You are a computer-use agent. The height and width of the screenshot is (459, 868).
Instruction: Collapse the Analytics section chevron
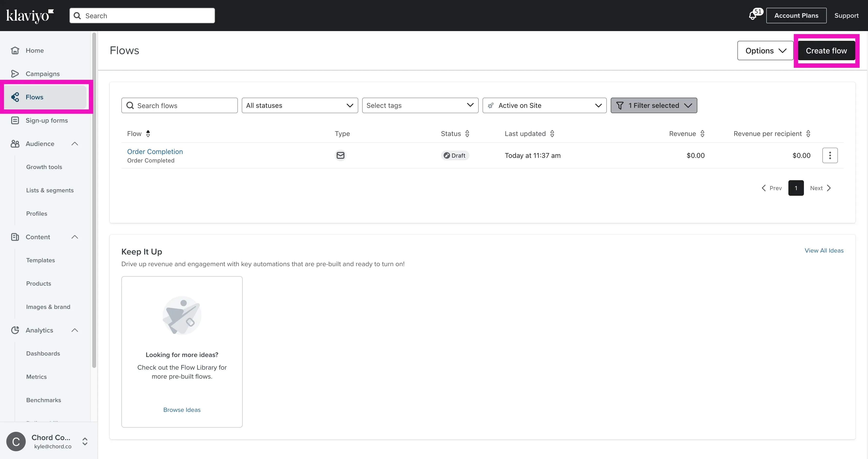click(75, 330)
